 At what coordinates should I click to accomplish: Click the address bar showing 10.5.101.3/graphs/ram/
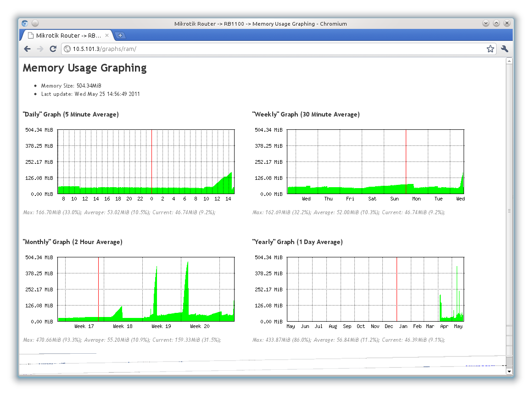point(275,49)
